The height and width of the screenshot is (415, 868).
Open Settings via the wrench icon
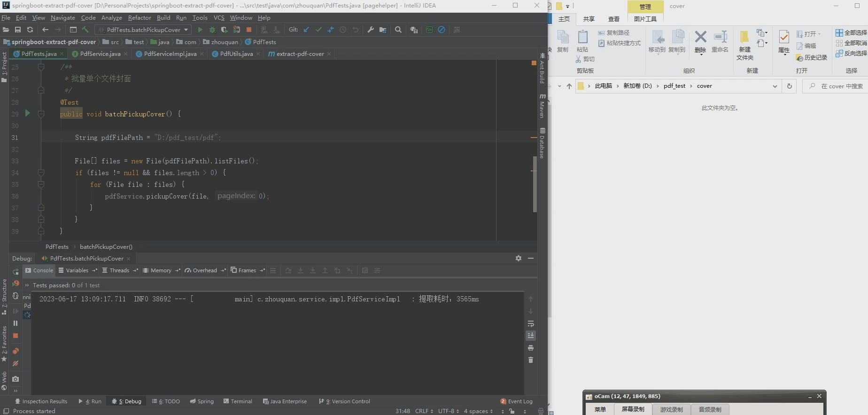tap(371, 30)
